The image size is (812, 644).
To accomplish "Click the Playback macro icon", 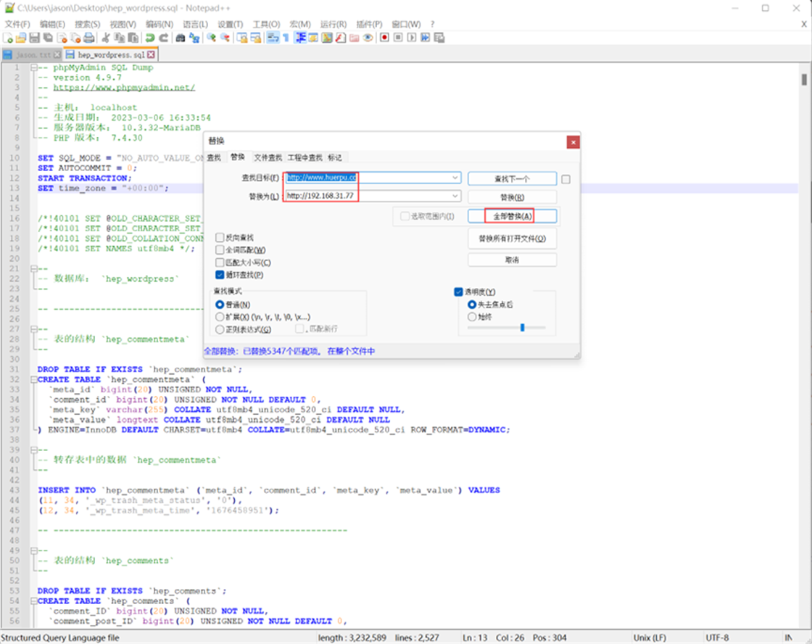I will [412, 38].
